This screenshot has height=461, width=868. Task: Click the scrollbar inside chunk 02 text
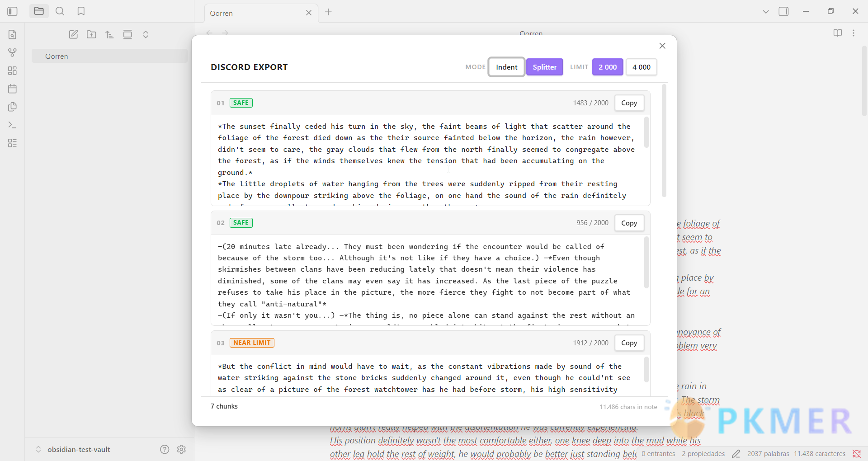pos(646,262)
